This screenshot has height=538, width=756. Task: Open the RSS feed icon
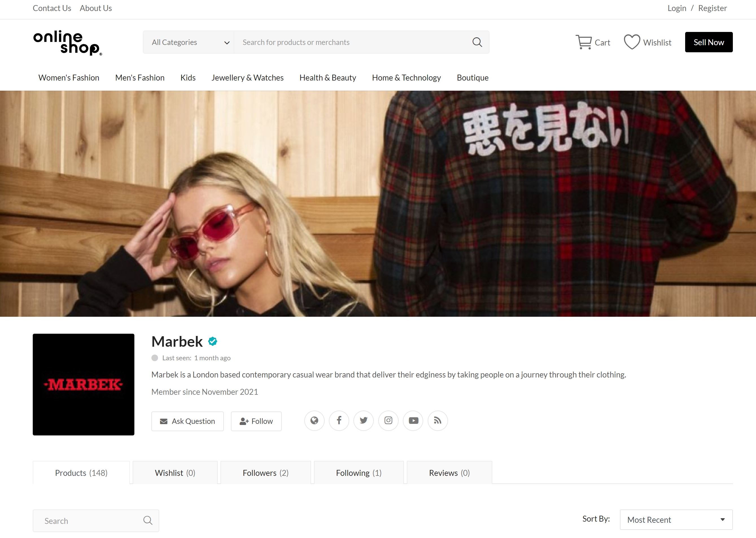click(438, 421)
